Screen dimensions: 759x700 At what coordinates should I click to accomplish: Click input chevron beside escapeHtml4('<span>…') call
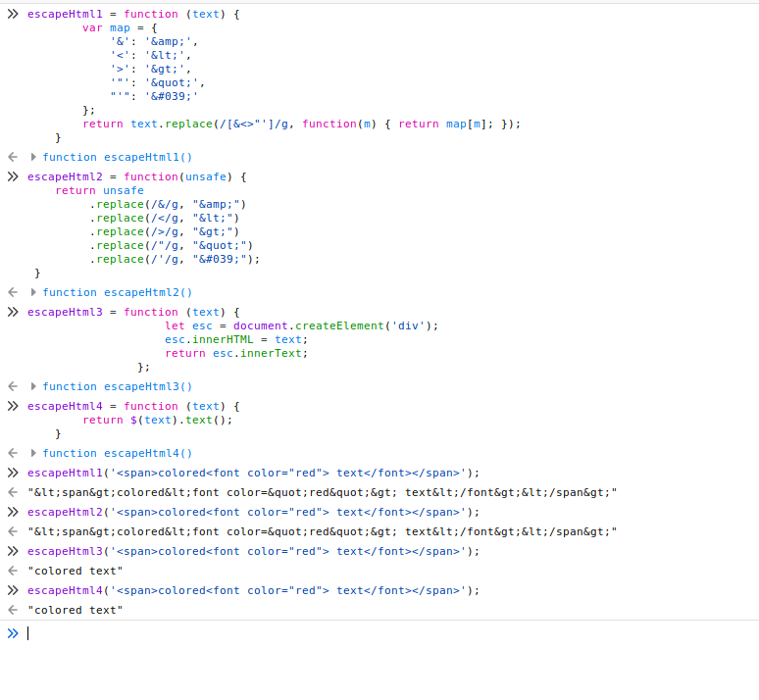13,590
